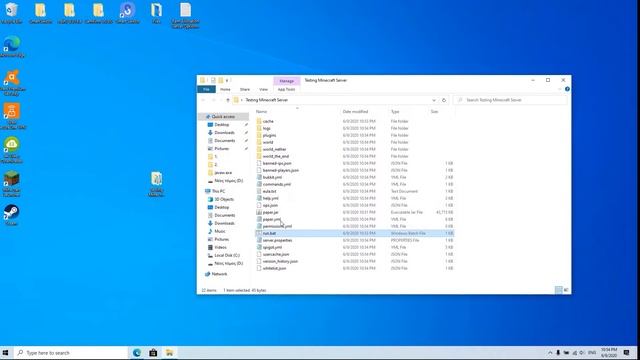Expand the Explorer ribbon chevron
Viewport: 640px width, 360px height.
(560, 89)
